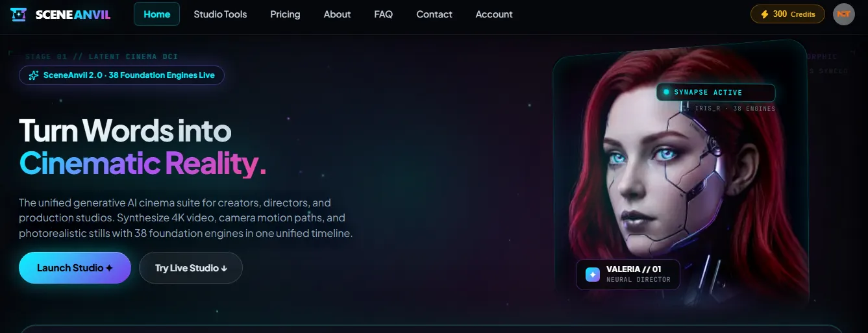Screen dimensions: 868x333
Task: Click the SCENEANVIL brand wordmark
Action: pyautogui.click(x=73, y=14)
